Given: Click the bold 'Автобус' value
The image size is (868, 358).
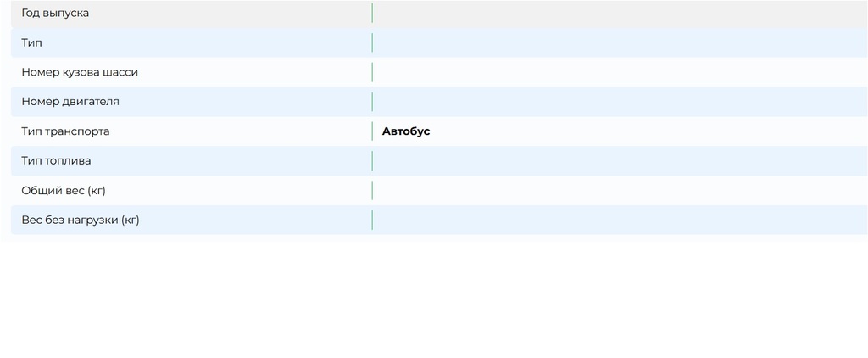Looking at the screenshot, I should pyautogui.click(x=406, y=131).
